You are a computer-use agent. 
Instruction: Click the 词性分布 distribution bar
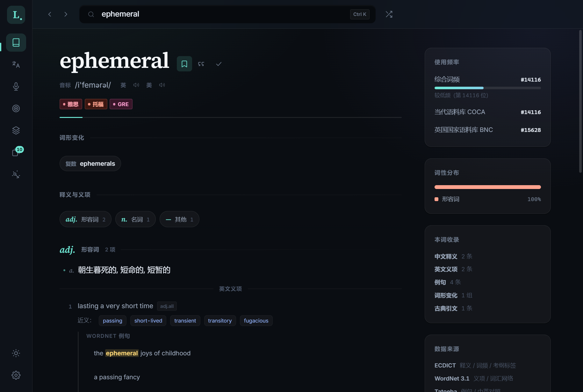pyautogui.click(x=487, y=187)
